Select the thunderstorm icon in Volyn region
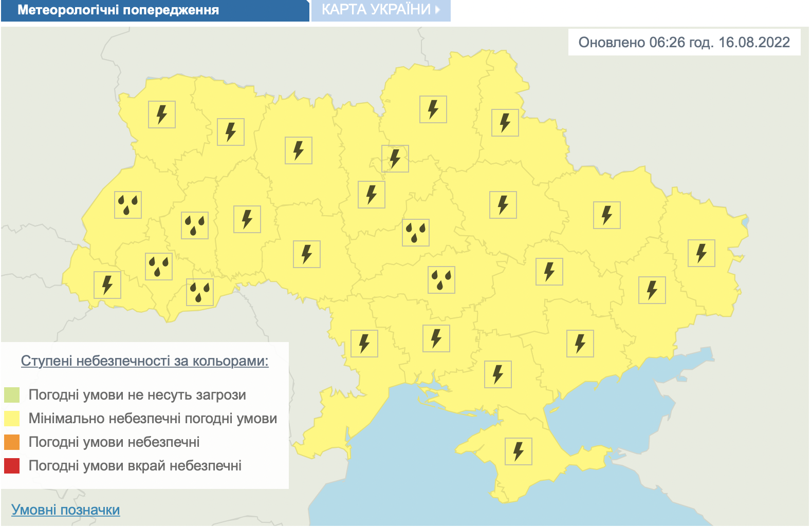 click(x=161, y=115)
